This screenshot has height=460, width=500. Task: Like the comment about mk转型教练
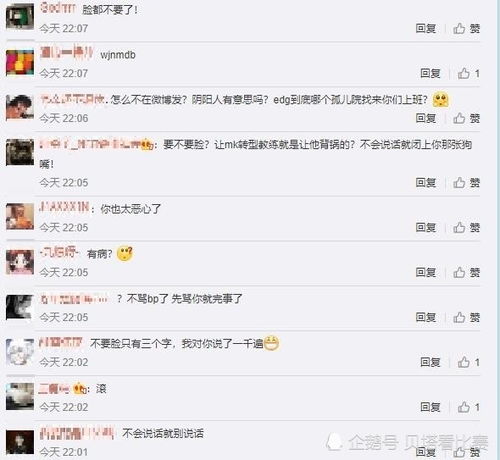466,183
